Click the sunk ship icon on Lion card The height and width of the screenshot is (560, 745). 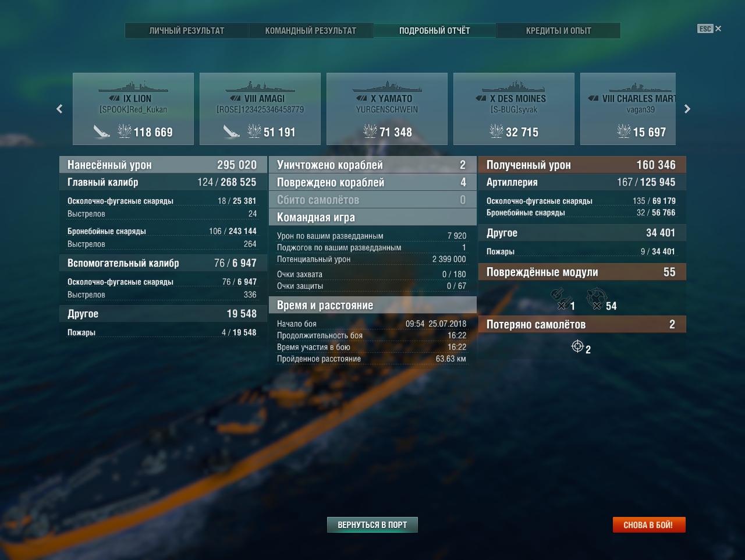coord(102,132)
